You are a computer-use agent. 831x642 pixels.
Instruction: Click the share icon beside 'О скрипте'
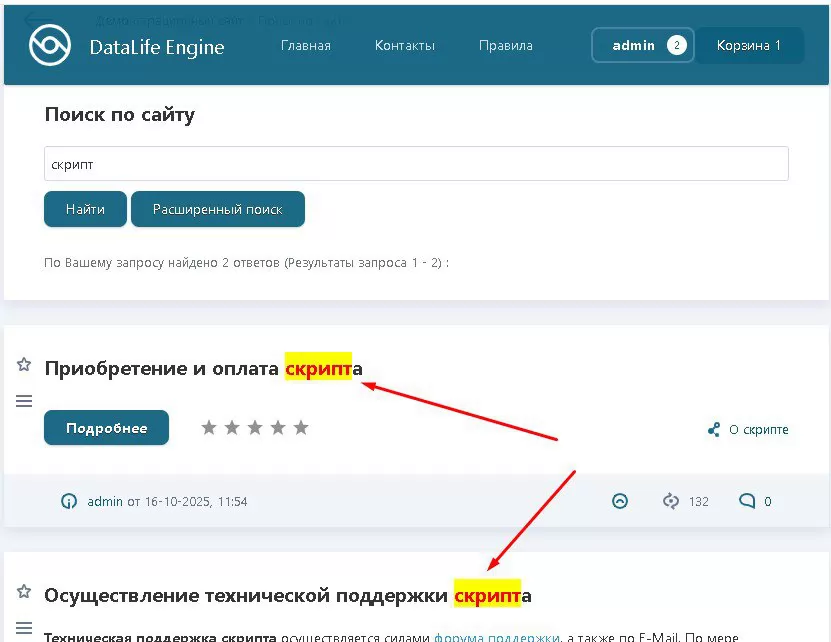point(713,430)
